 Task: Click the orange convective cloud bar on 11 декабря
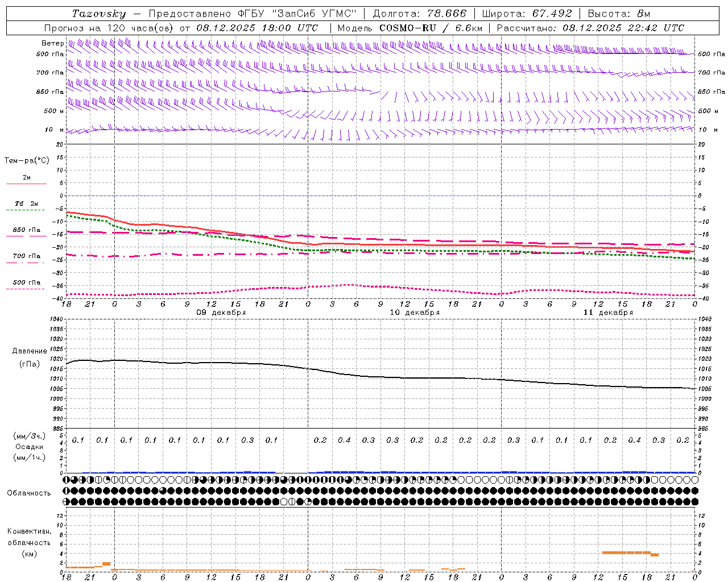pyautogui.click(x=627, y=552)
